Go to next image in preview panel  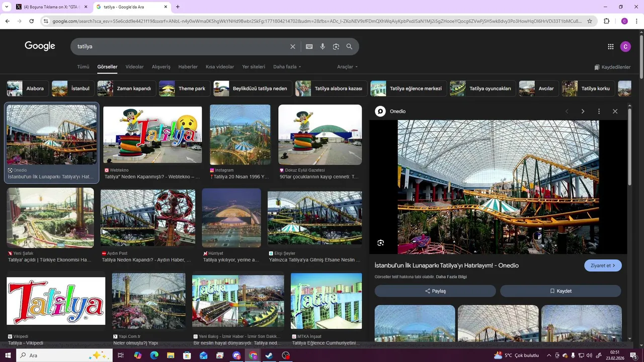click(583, 111)
